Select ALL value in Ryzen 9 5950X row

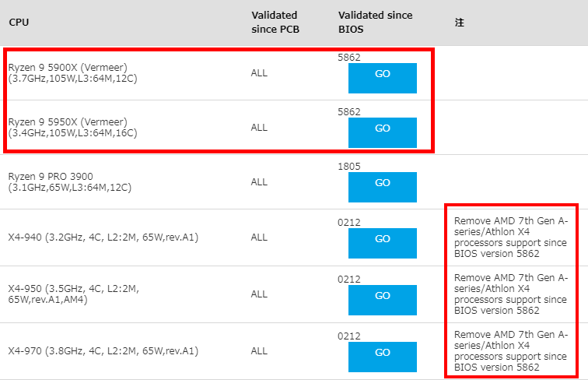tap(259, 127)
